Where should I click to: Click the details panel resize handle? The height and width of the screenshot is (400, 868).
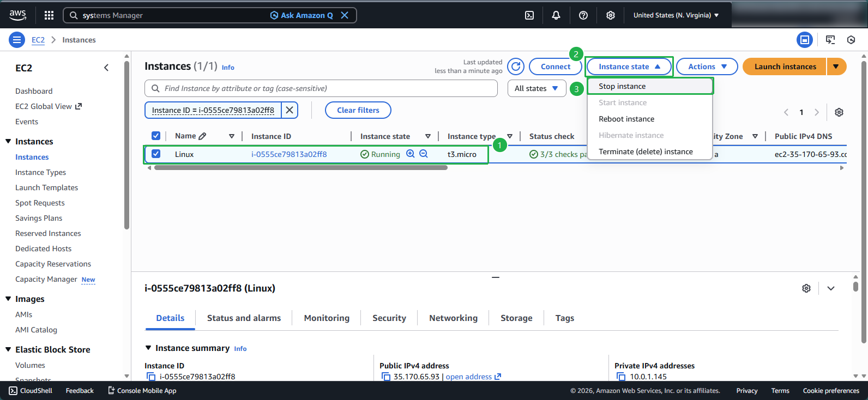[x=496, y=277]
